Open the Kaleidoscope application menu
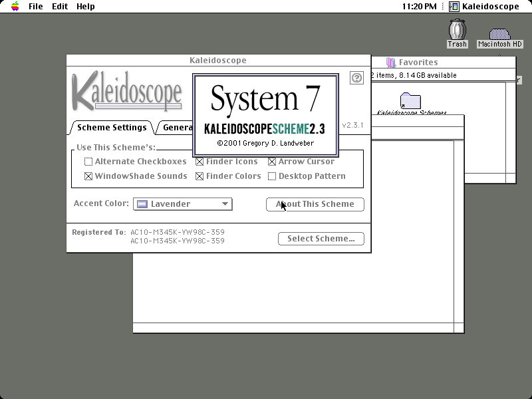The height and width of the screenshot is (399, 532). (x=484, y=7)
